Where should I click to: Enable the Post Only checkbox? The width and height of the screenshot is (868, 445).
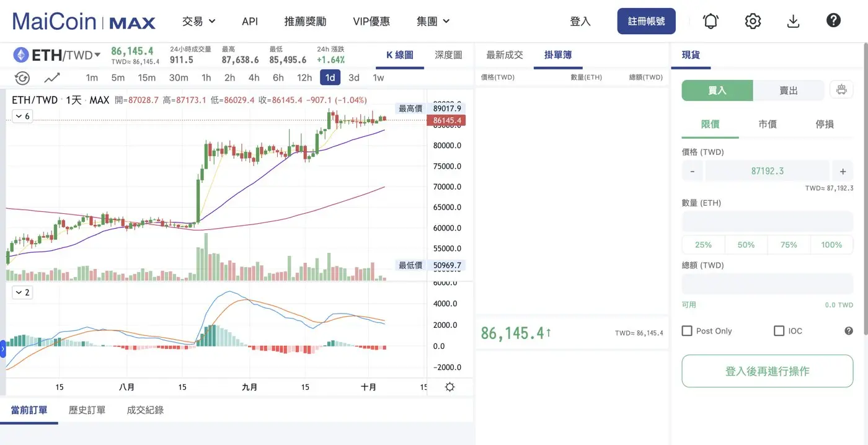[x=687, y=331]
